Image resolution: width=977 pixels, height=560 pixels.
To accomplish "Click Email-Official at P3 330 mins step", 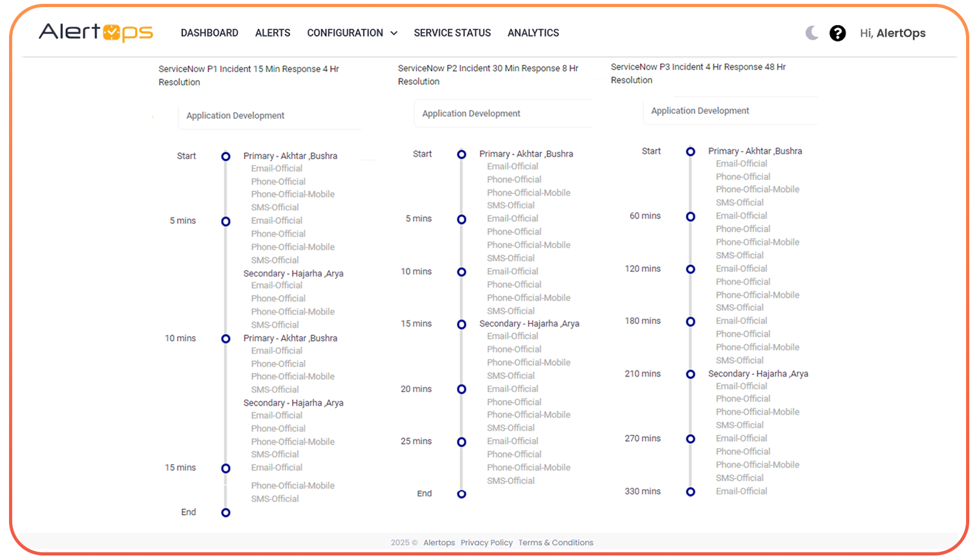I will click(x=742, y=491).
